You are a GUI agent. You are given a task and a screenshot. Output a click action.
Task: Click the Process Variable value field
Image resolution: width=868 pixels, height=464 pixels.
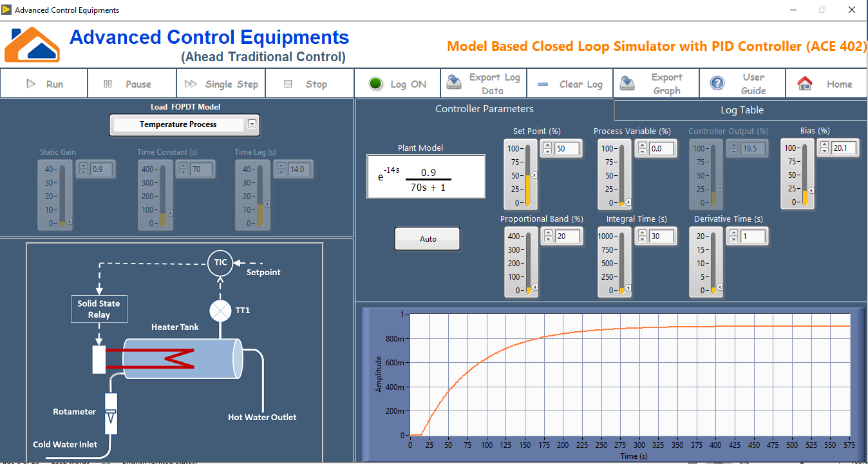tap(662, 149)
